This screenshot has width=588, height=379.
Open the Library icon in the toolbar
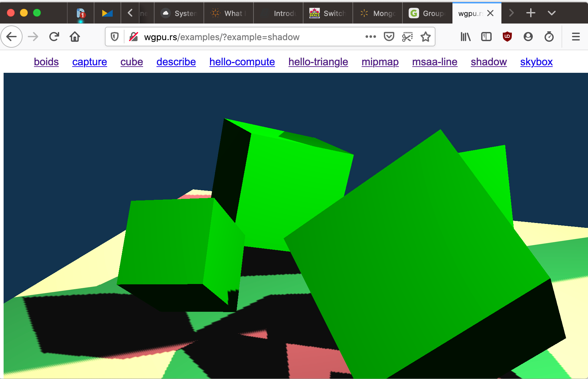point(465,37)
